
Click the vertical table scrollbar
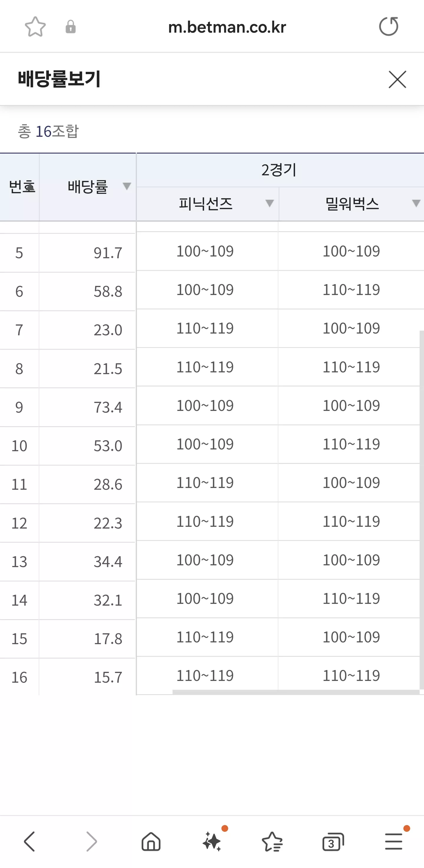click(x=422, y=509)
